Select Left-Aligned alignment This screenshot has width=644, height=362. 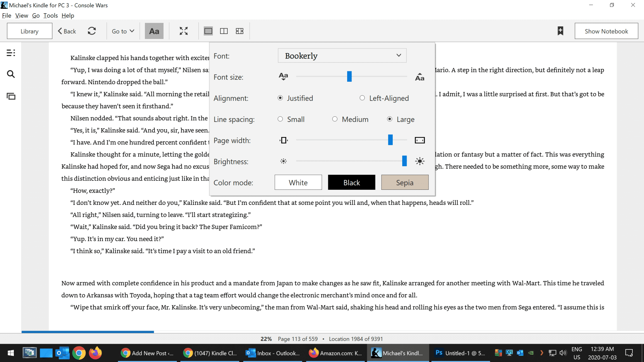pyautogui.click(x=384, y=98)
